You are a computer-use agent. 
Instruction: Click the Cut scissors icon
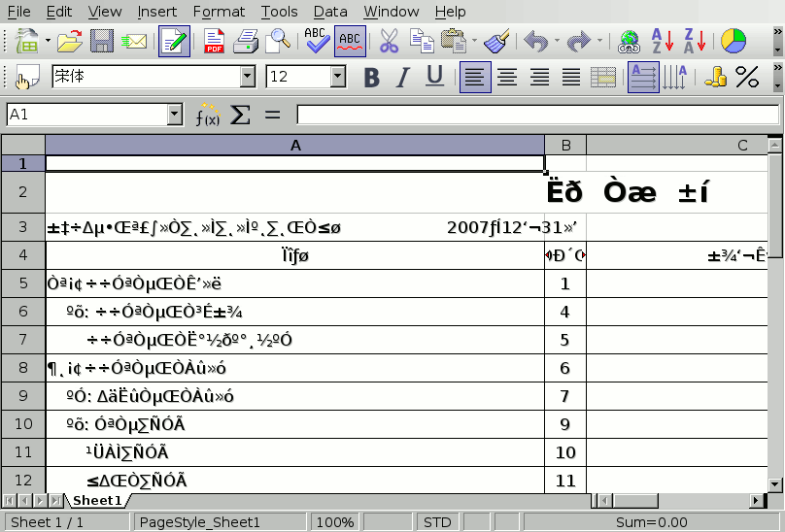(389, 42)
